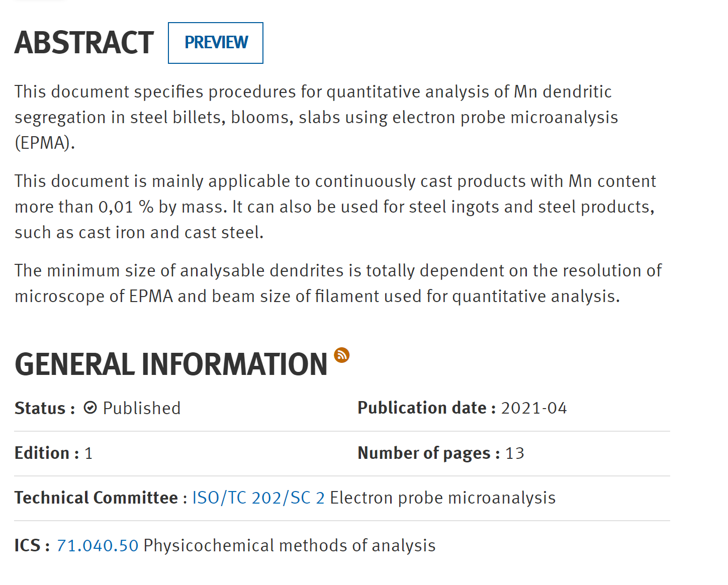Click the ABSTRACT heading
Viewport: 728px width, 585px height.
coord(84,43)
